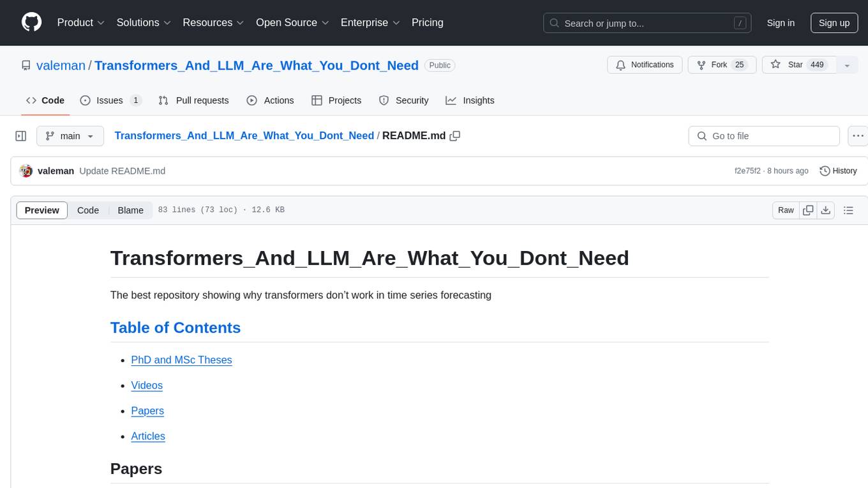Click the fork count 25
Screen dimensions: 868x488
pyautogui.click(x=740, y=65)
